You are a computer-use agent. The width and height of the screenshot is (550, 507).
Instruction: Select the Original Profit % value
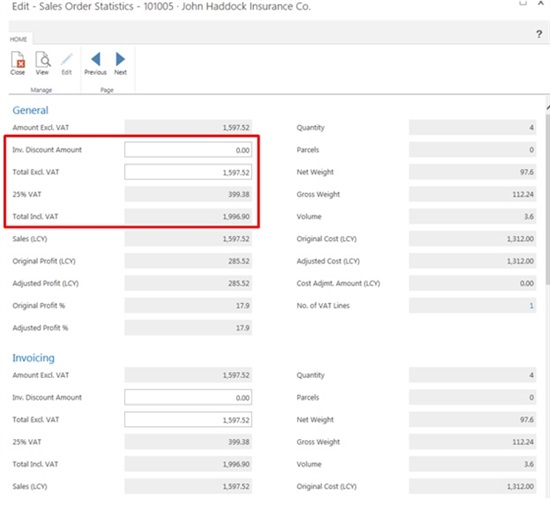coord(188,306)
